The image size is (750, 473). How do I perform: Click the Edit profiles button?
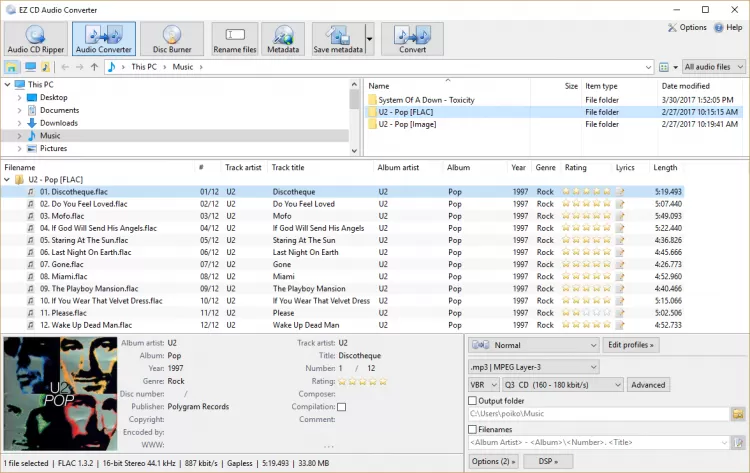tap(631, 345)
